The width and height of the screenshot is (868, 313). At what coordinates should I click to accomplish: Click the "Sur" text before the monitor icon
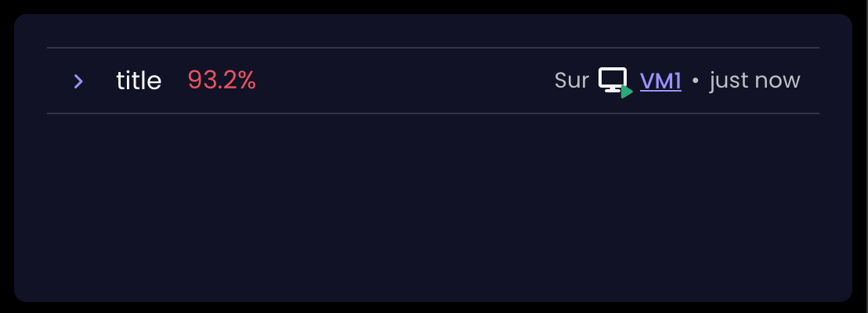click(571, 81)
